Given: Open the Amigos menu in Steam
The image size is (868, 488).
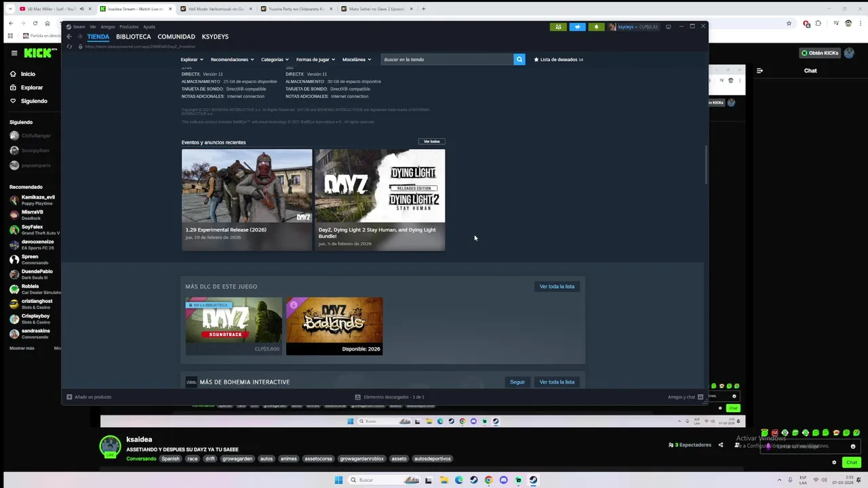Looking at the screenshot, I should coord(108,26).
